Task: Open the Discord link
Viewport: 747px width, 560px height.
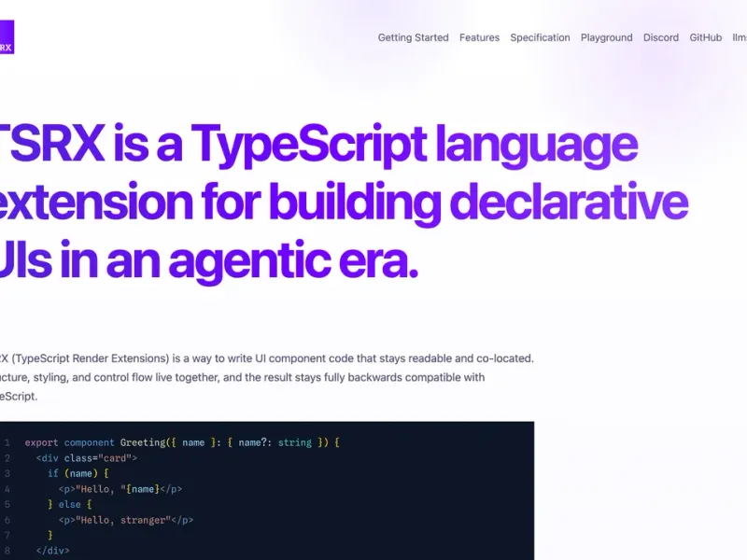Action: [x=661, y=37]
